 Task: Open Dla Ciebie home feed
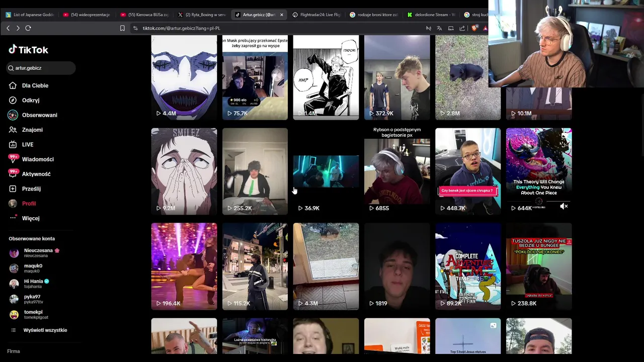point(35,85)
